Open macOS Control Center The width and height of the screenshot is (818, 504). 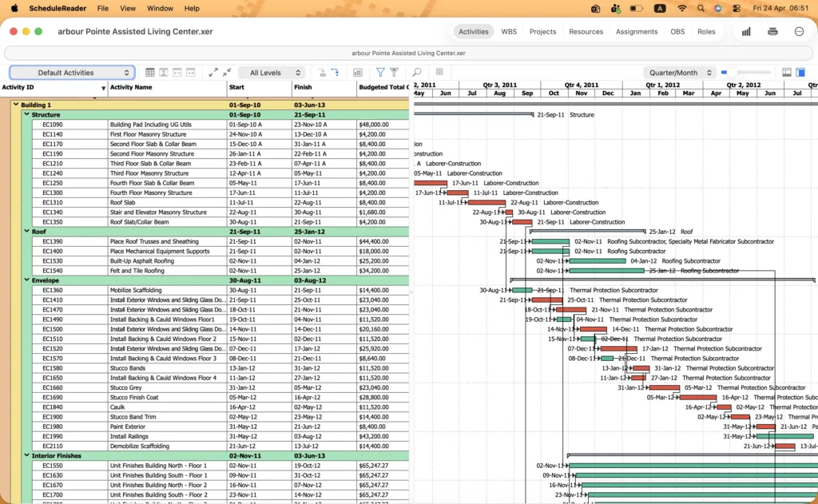pyautogui.click(x=737, y=8)
